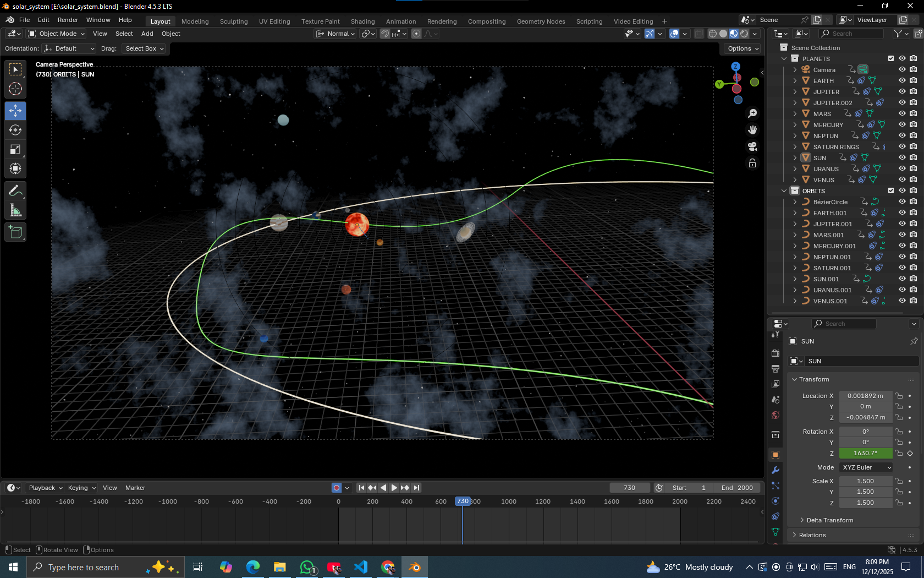924x578 pixels.
Task: Activate the Scale tool
Action: click(x=15, y=149)
